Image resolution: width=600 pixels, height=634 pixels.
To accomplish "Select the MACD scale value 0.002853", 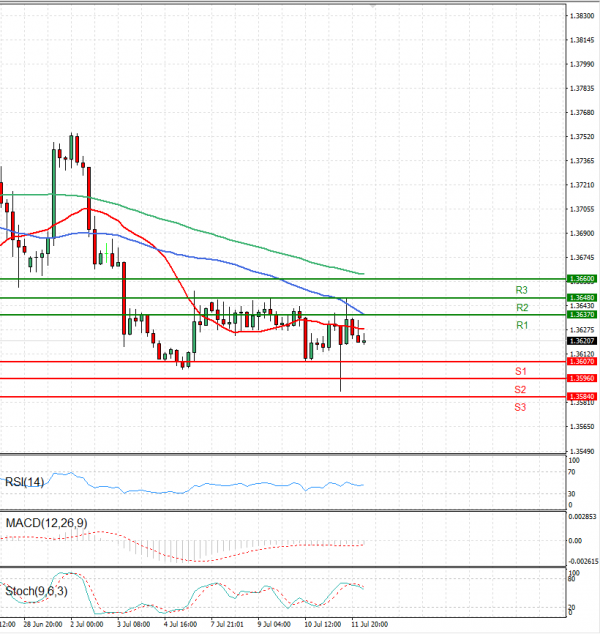I will 582,517.
